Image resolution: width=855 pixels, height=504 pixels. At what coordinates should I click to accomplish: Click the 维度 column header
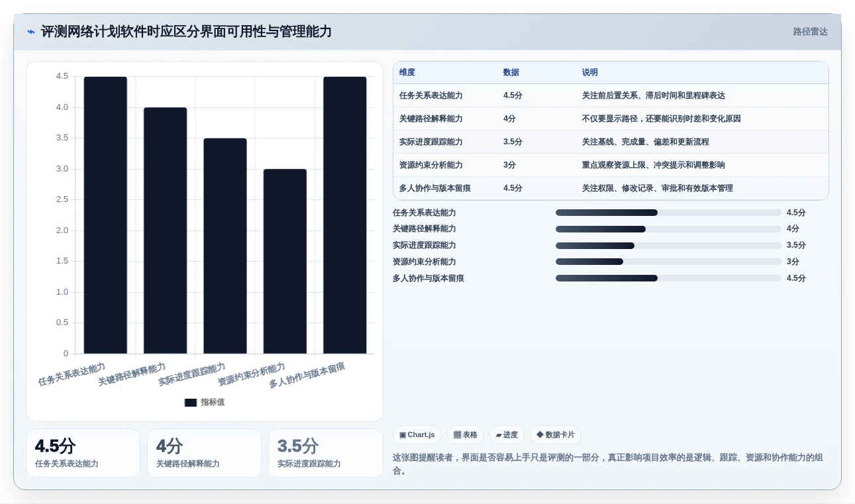407,73
